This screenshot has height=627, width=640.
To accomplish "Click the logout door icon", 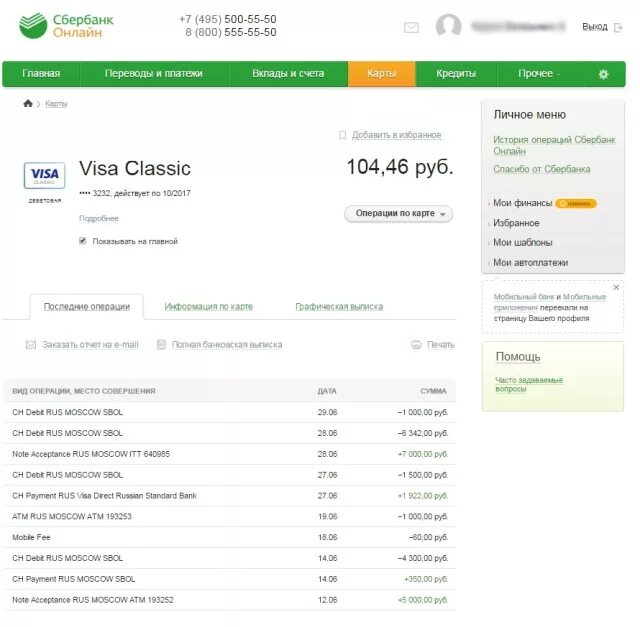I will [618, 27].
